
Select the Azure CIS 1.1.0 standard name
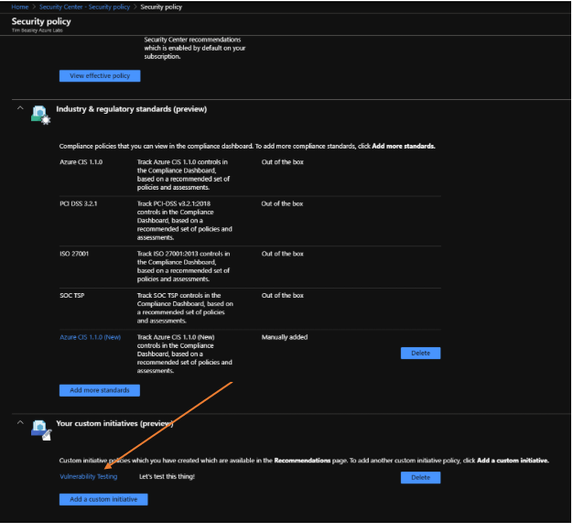81,162
